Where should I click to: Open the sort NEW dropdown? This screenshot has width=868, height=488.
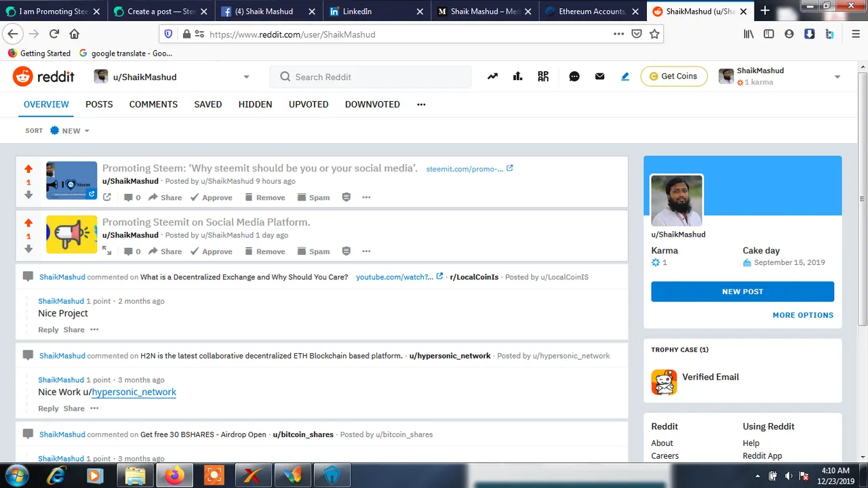point(70,130)
